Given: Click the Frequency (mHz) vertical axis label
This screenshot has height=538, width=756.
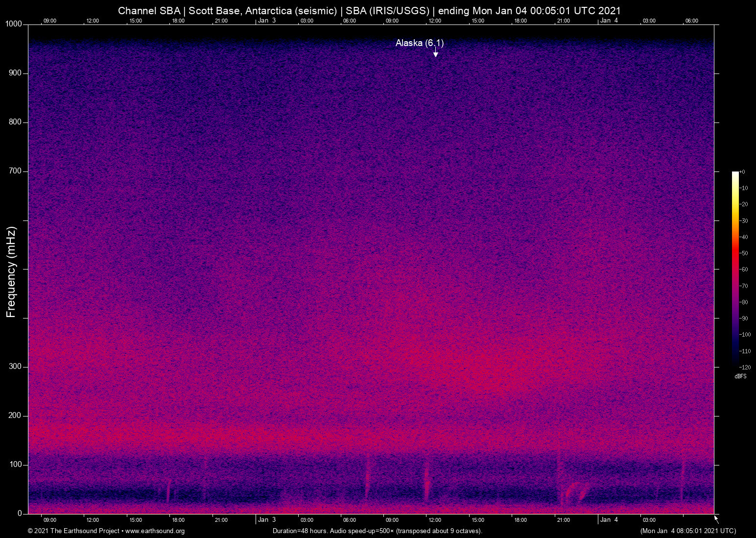Looking at the screenshot, I should point(11,272).
